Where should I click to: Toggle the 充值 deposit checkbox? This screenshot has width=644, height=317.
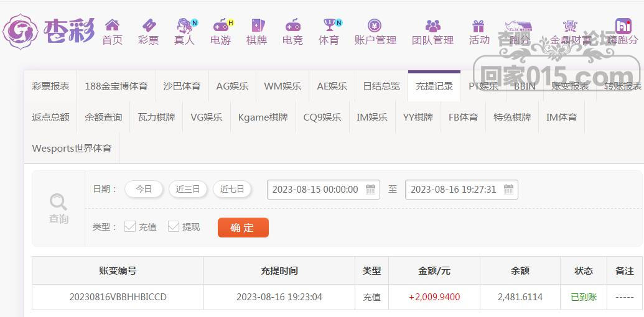pos(130,226)
